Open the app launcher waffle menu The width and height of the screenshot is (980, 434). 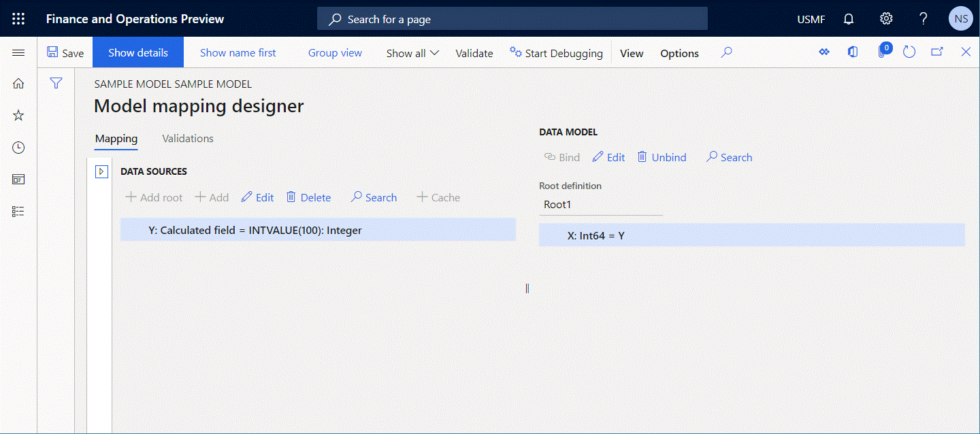coord(18,18)
